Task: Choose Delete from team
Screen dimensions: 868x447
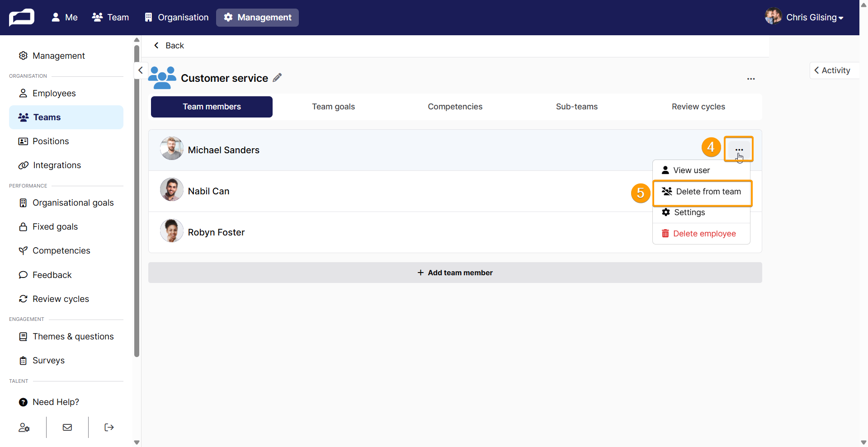Action: tap(702, 192)
